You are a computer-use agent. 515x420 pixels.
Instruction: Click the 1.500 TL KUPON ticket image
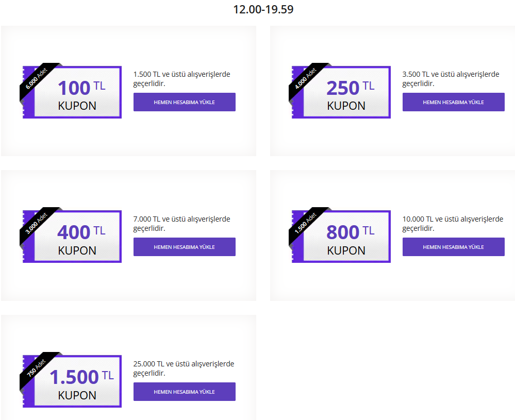pyautogui.click(x=72, y=381)
